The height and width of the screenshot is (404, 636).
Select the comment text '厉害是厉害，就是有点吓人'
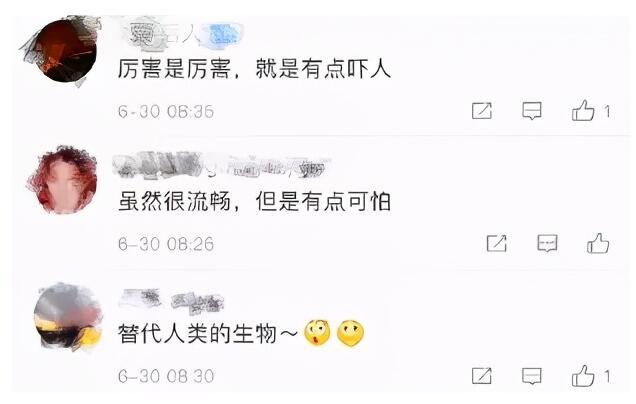click(254, 69)
